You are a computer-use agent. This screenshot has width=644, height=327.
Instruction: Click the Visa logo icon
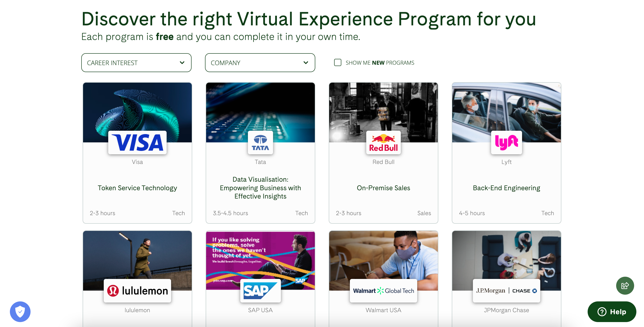point(137,142)
